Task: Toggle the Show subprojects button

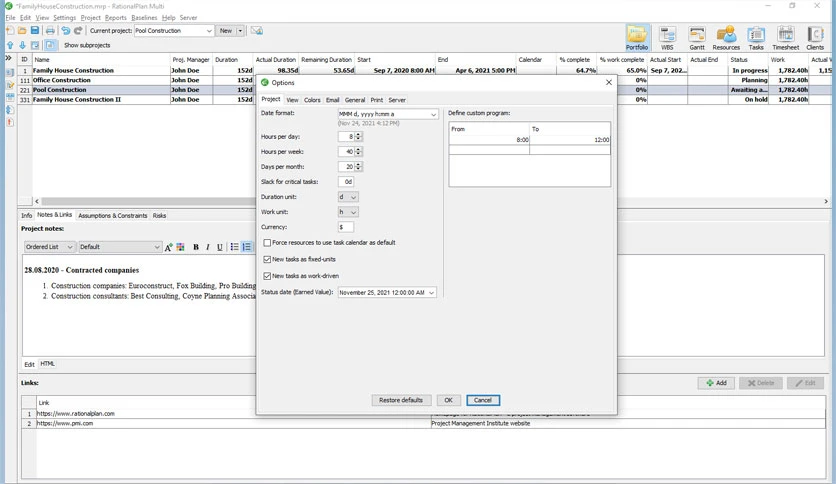Action: point(50,45)
